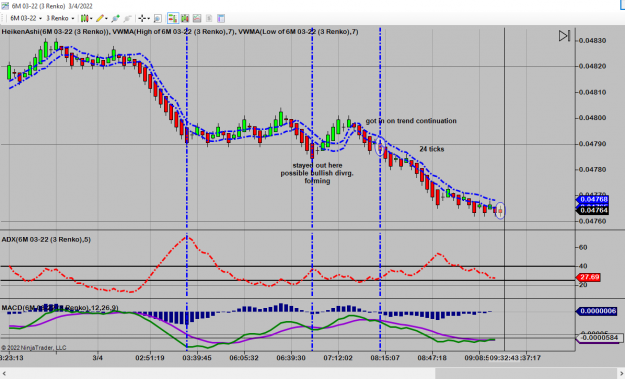Select the '24 ticks' text annotation
This screenshot has height=379, width=625.
click(x=432, y=149)
